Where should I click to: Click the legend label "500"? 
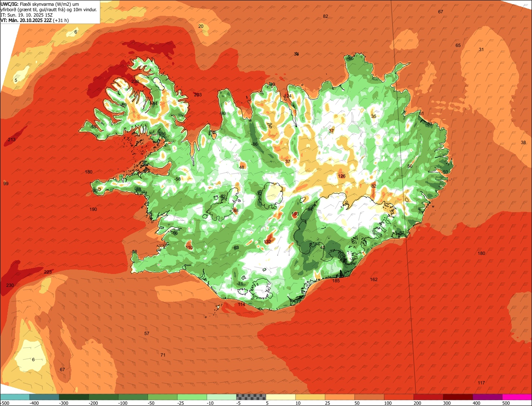506,403
